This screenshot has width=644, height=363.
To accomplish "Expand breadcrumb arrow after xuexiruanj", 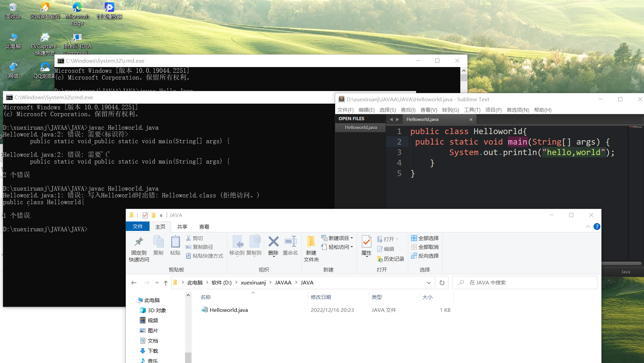I will (x=270, y=283).
